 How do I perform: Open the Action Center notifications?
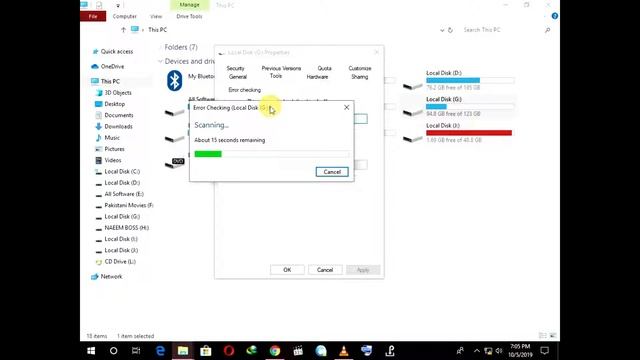[544, 351]
